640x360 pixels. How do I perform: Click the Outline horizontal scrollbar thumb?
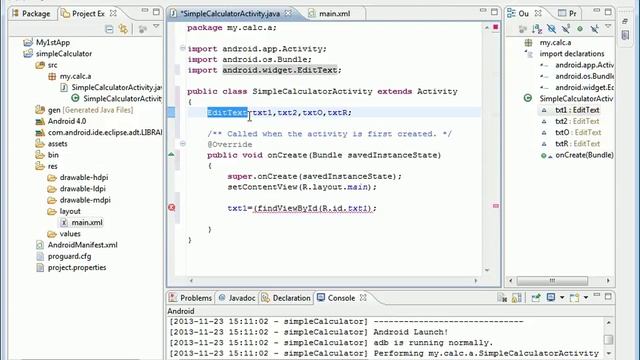click(552, 281)
